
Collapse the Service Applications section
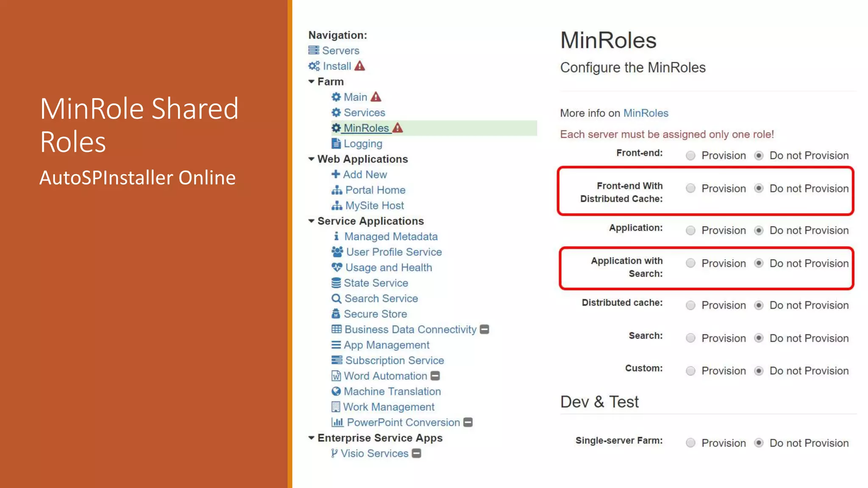tap(312, 221)
